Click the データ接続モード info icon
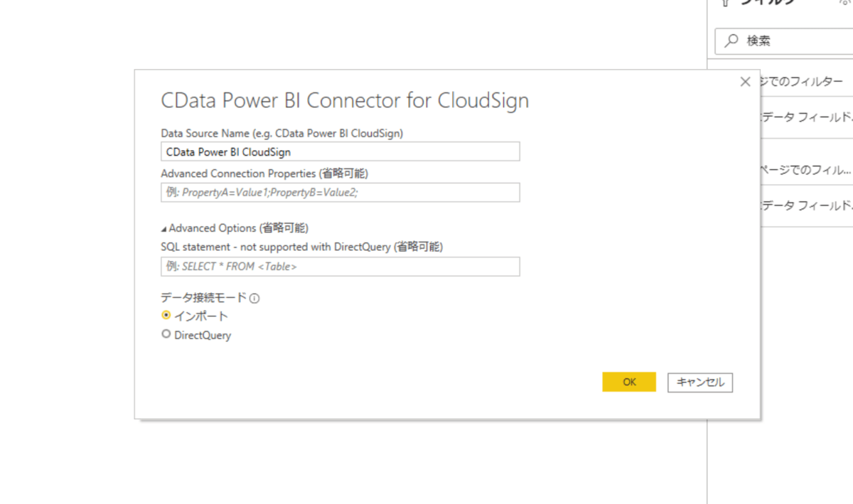 click(x=254, y=299)
